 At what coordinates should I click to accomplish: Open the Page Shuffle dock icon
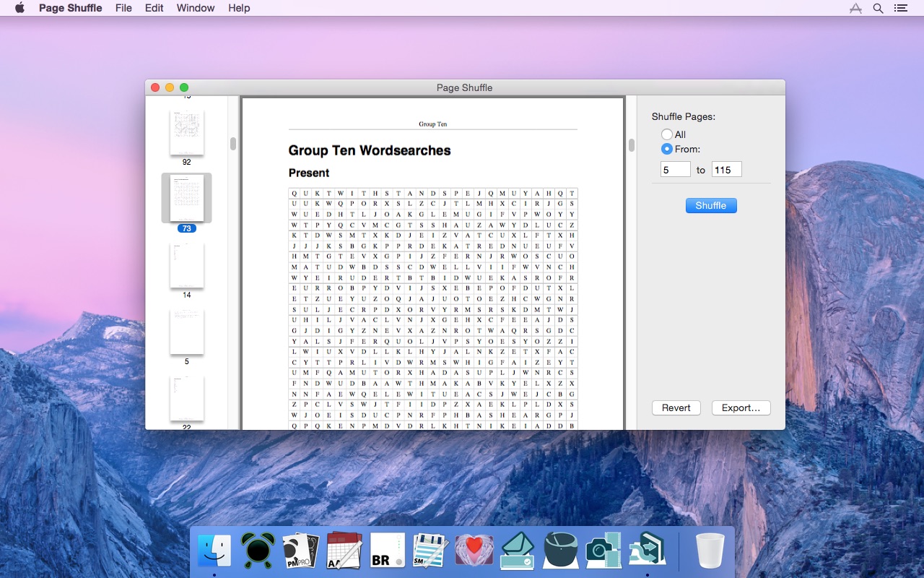(x=648, y=551)
